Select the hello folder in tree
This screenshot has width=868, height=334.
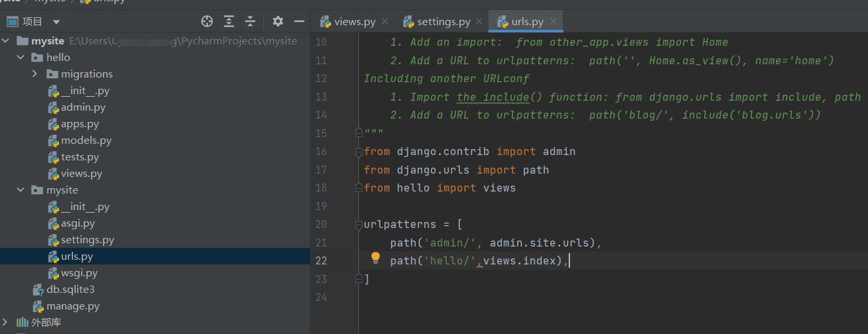(x=58, y=58)
